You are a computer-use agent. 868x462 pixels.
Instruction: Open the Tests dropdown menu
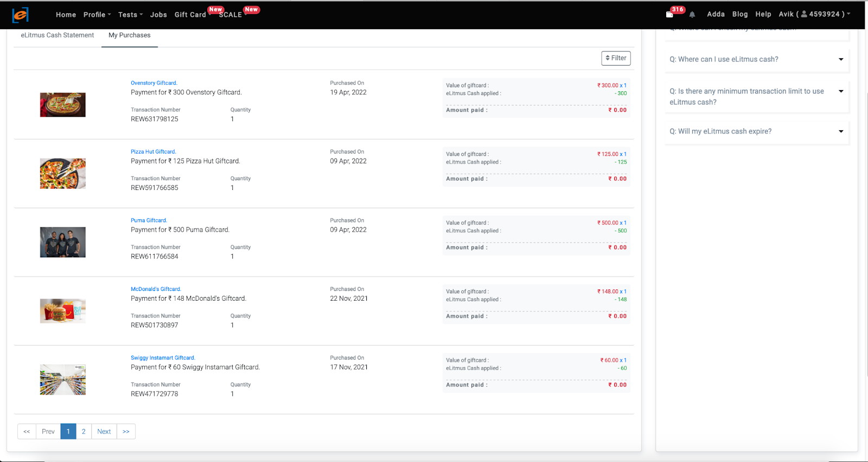[130, 15]
